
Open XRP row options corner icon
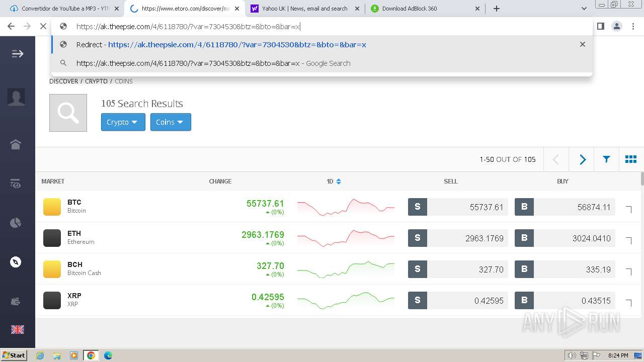pyautogui.click(x=629, y=303)
